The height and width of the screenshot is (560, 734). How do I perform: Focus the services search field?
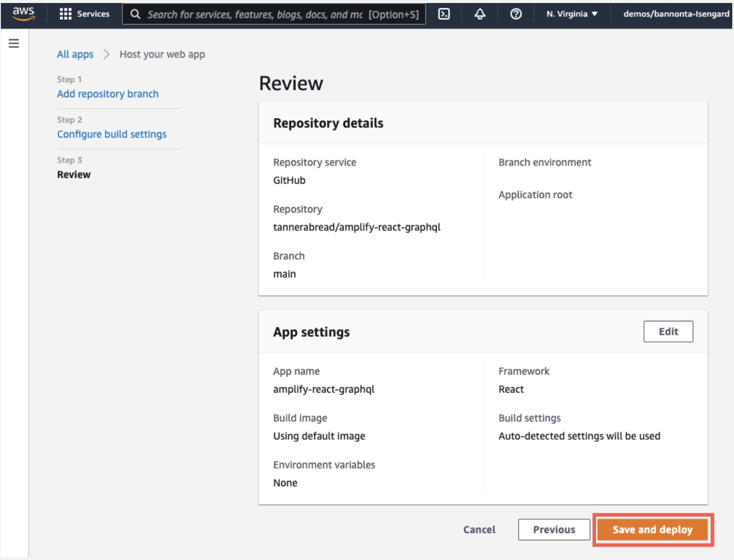pyautogui.click(x=258, y=15)
